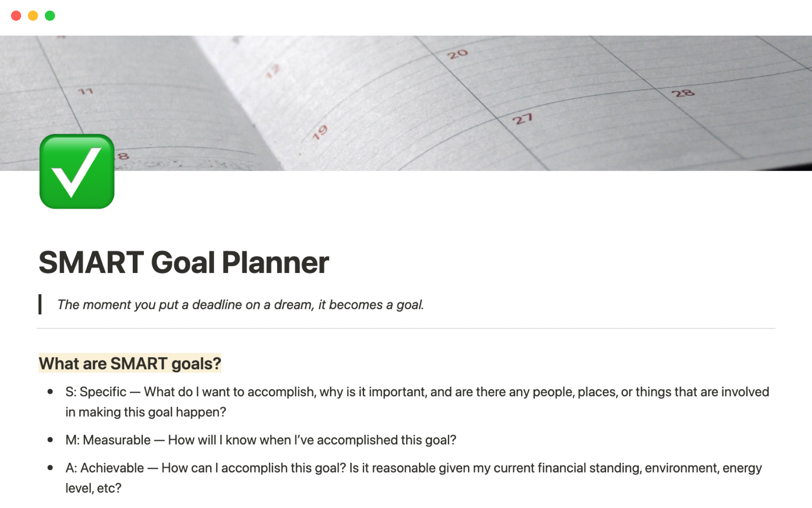This screenshot has height=508, width=812.
Task: Click the red close window button
Action: point(16,15)
